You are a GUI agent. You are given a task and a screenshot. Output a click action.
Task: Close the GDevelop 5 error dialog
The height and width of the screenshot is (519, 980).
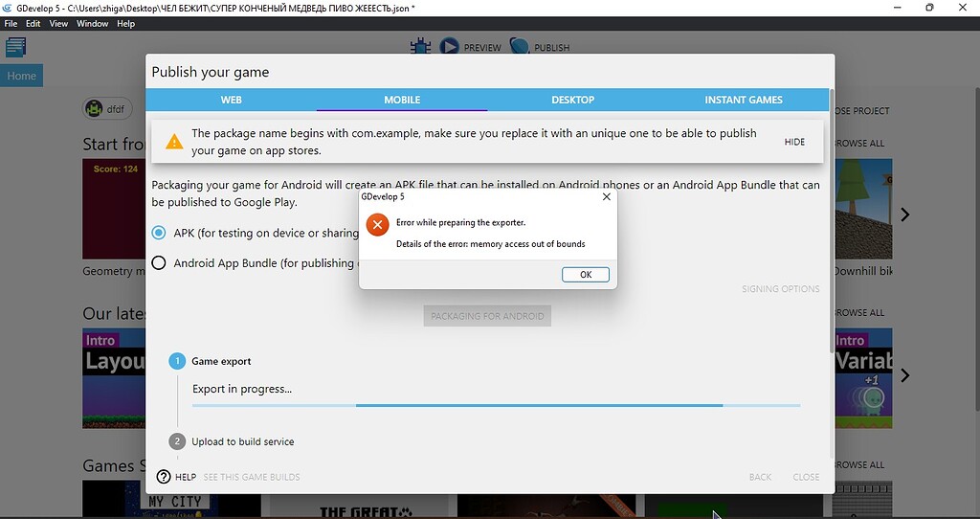tap(606, 197)
